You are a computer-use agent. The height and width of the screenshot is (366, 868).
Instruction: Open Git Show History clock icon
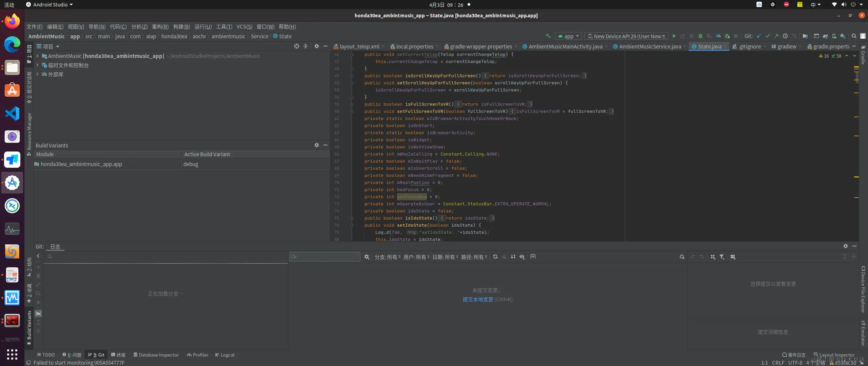(x=785, y=36)
